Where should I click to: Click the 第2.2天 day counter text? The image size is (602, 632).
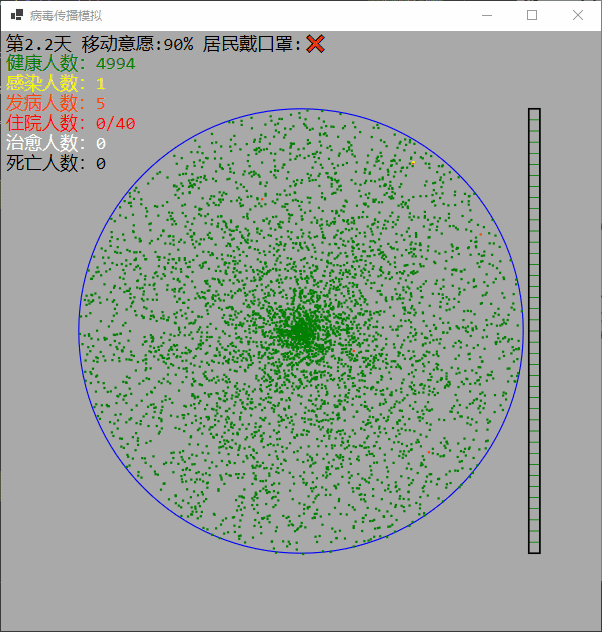tap(39, 44)
